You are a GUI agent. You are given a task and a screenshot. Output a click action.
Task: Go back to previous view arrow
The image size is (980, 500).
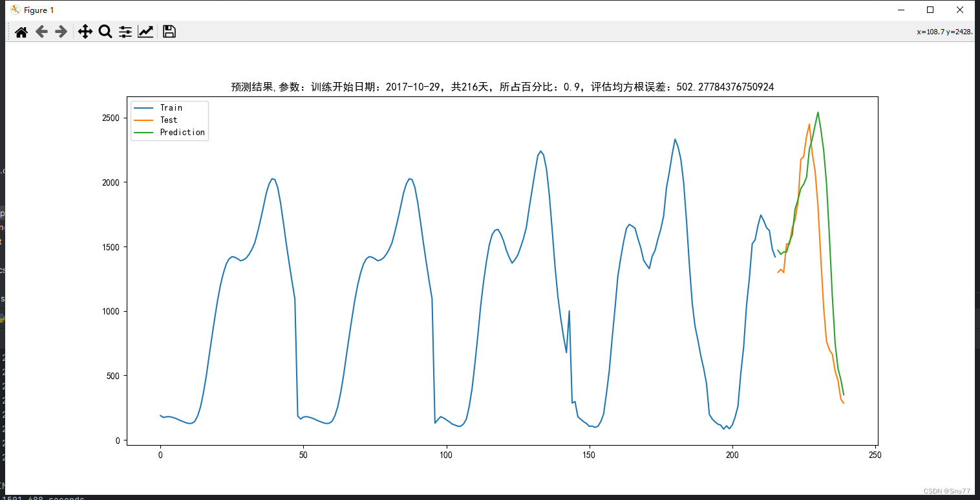(41, 32)
